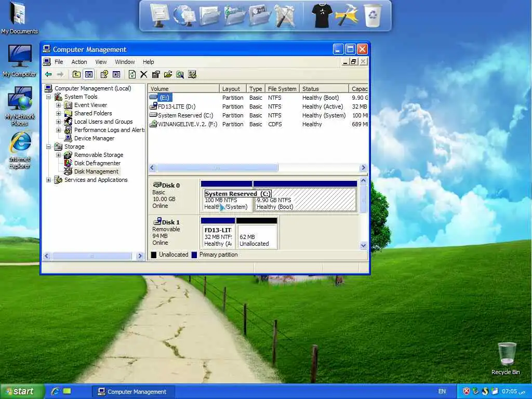532x399 pixels.
Task: Click the Delete X toolbar icon
Action: tap(144, 74)
